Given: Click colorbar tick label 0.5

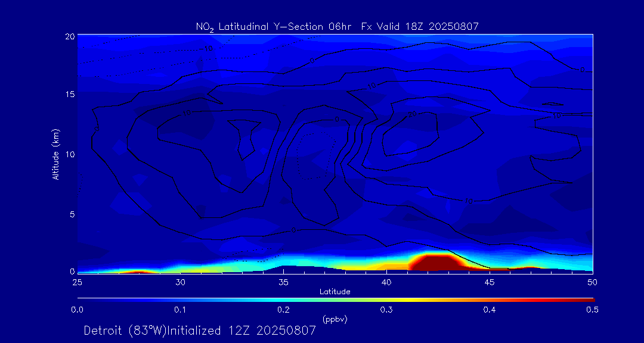Looking at the screenshot, I should pyautogui.click(x=592, y=310).
